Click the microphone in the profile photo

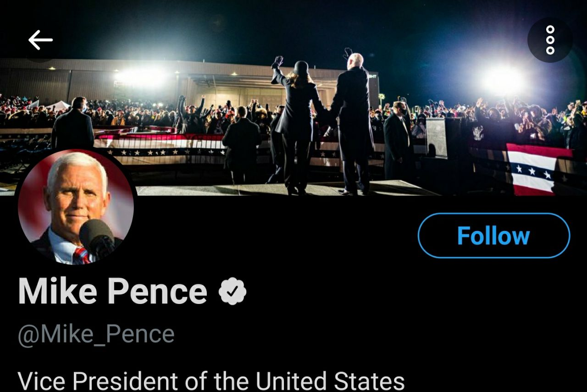click(96, 236)
